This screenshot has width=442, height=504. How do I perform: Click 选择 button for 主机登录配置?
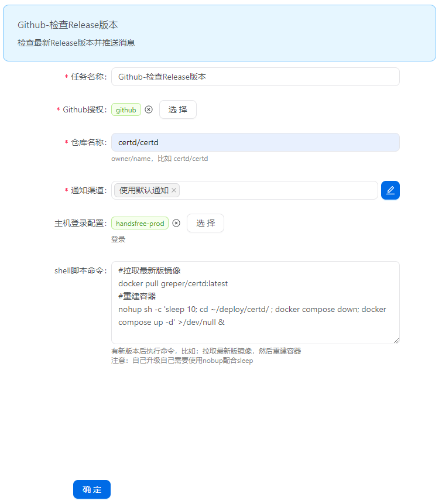click(x=205, y=223)
